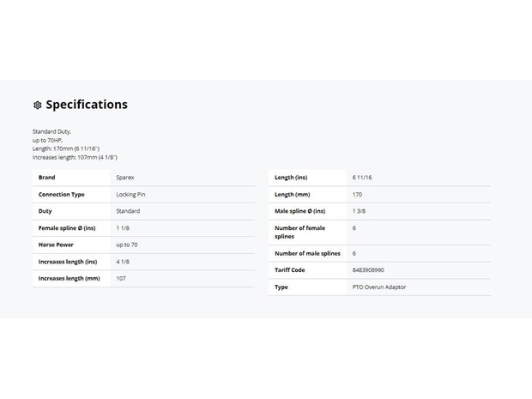
Task: Click the gear icon beside Specifications
Action: coord(37,106)
